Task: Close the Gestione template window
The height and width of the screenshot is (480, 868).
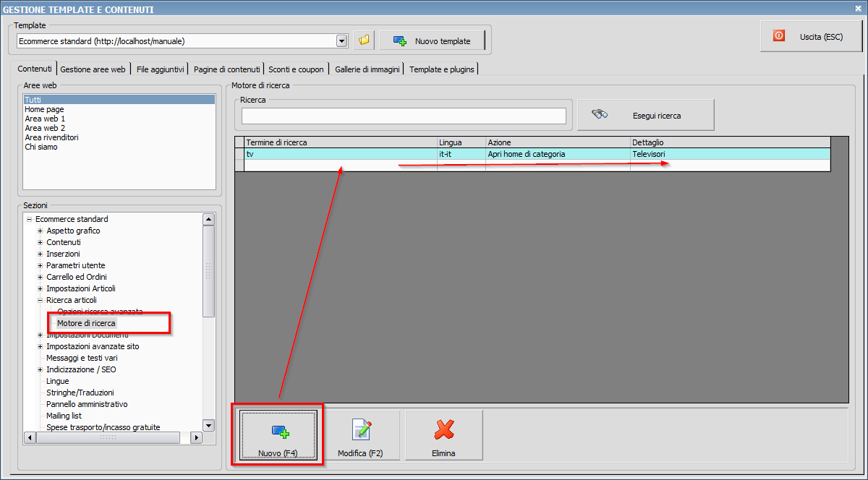Action: 858,9
